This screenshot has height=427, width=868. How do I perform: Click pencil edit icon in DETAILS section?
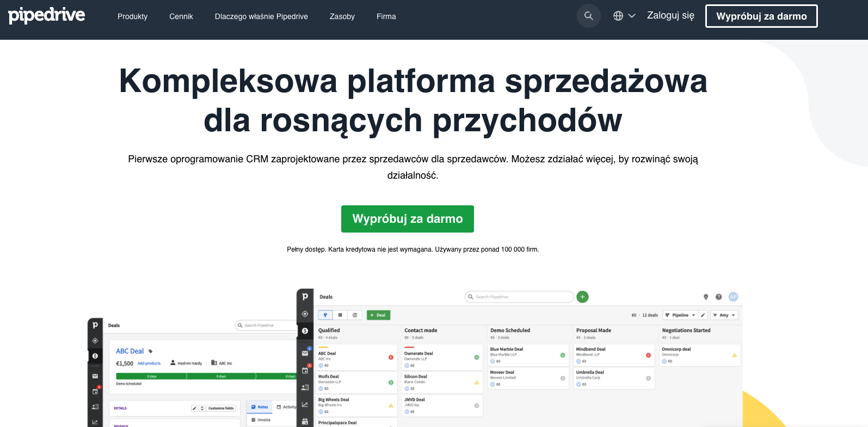click(x=194, y=408)
